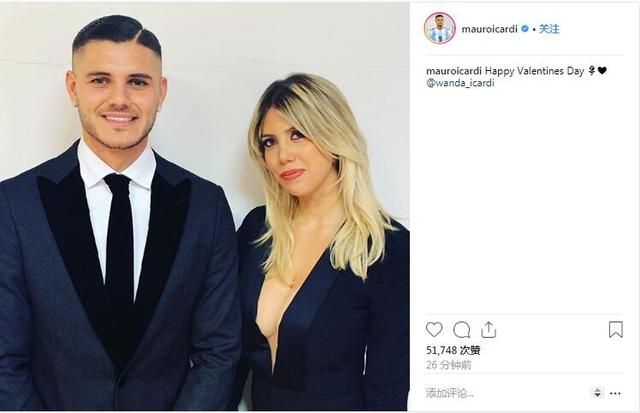
Task: Click the black heart emoji in the caption
Action: [x=602, y=71]
